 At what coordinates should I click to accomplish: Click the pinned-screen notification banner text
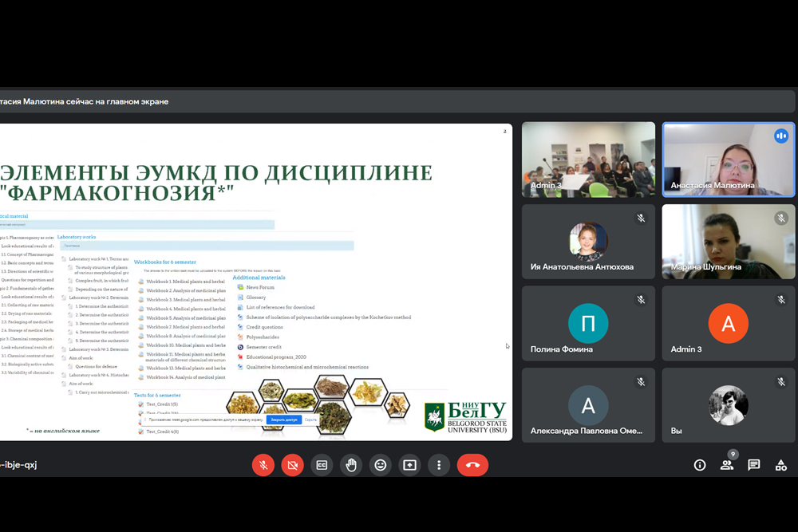(x=84, y=102)
